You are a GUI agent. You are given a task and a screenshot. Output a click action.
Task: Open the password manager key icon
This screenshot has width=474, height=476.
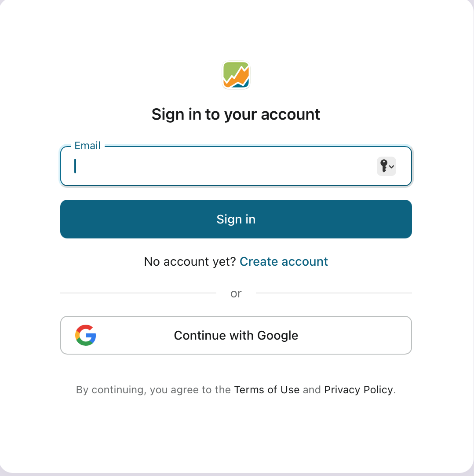[x=384, y=166]
